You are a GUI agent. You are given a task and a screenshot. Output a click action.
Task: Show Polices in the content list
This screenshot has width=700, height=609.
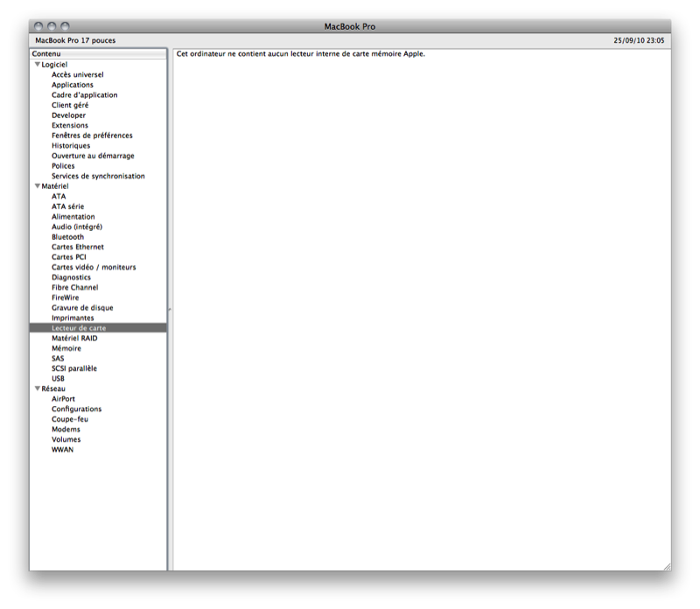point(63,166)
